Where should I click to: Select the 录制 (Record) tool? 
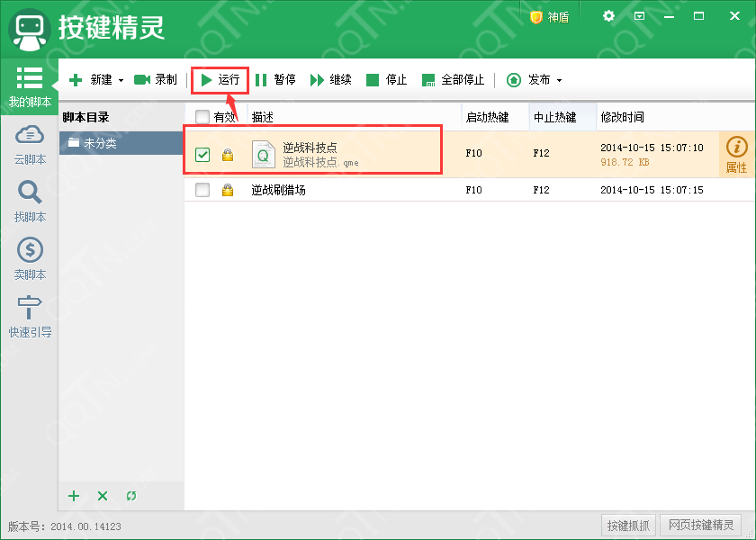pos(156,79)
